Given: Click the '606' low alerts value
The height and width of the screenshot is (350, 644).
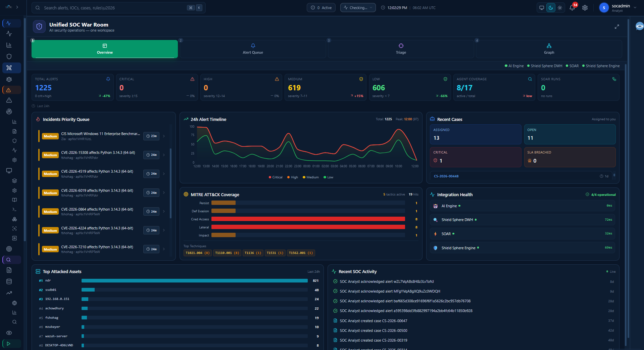Looking at the screenshot, I should pyautogui.click(x=379, y=88).
